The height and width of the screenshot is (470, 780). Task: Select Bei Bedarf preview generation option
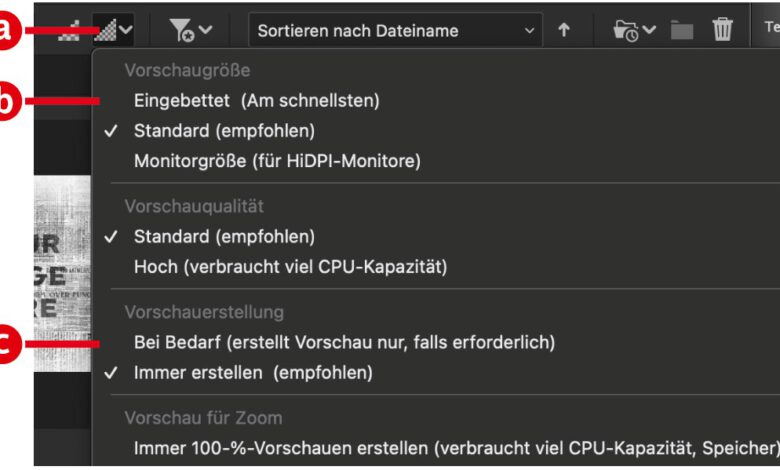point(344,342)
